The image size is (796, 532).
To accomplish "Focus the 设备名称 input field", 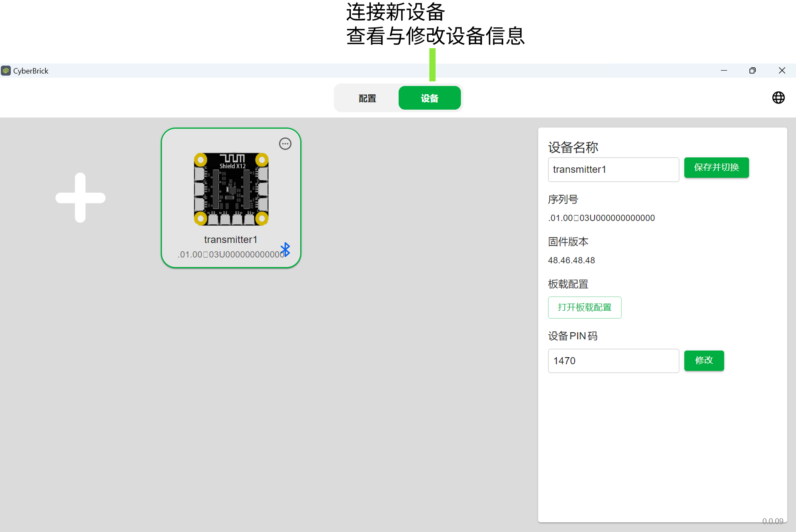I will tap(614, 169).
